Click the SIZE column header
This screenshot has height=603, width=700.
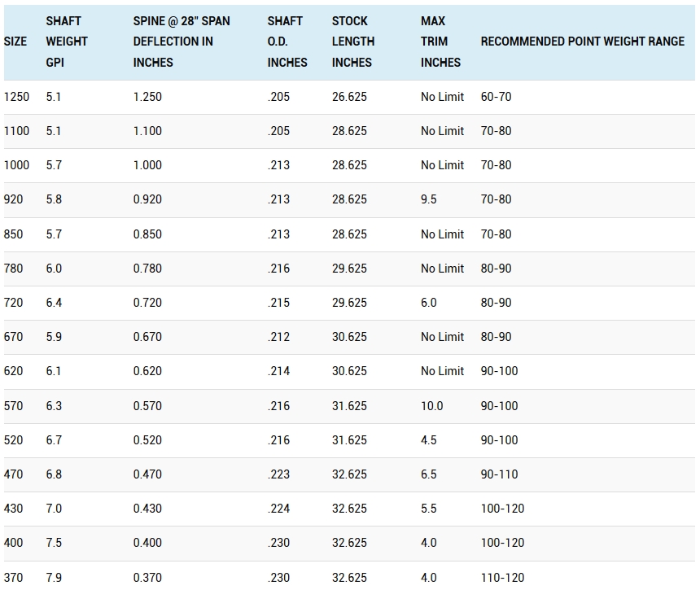coord(15,42)
